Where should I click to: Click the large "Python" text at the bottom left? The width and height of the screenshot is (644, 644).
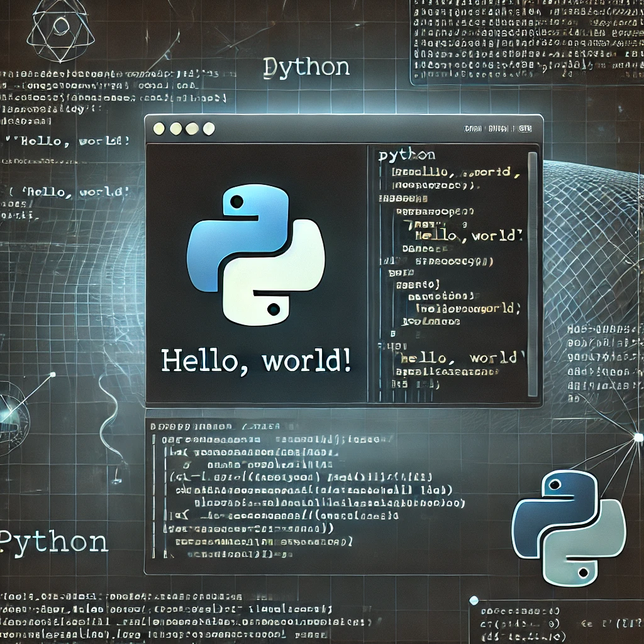point(53,543)
